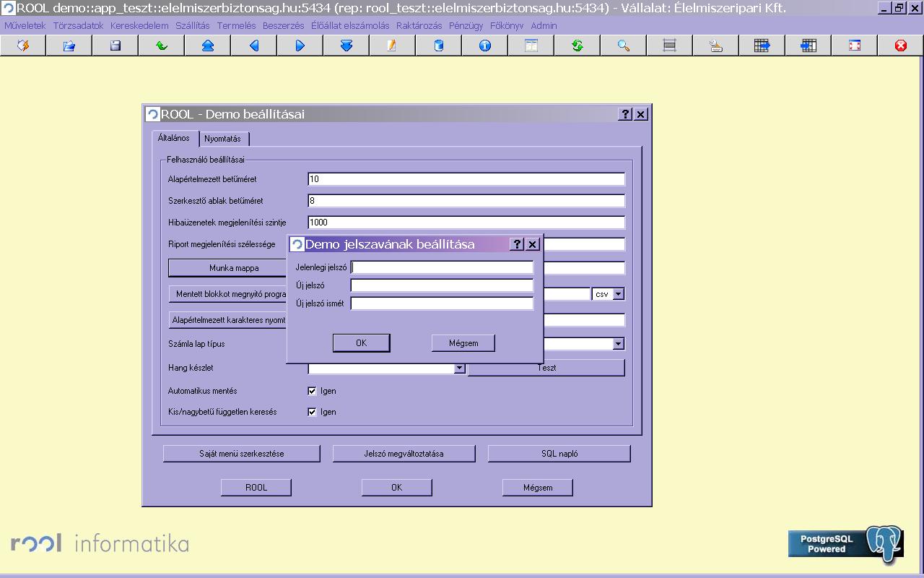This screenshot has height=578, width=924.
Task: Click the left arrow previous record icon
Action: coord(254,46)
